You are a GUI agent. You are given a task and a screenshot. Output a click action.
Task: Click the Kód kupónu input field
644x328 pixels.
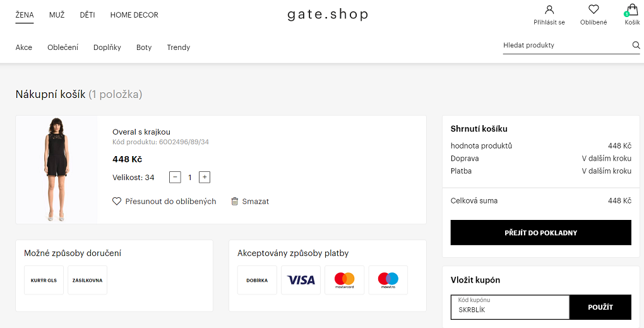(x=510, y=307)
